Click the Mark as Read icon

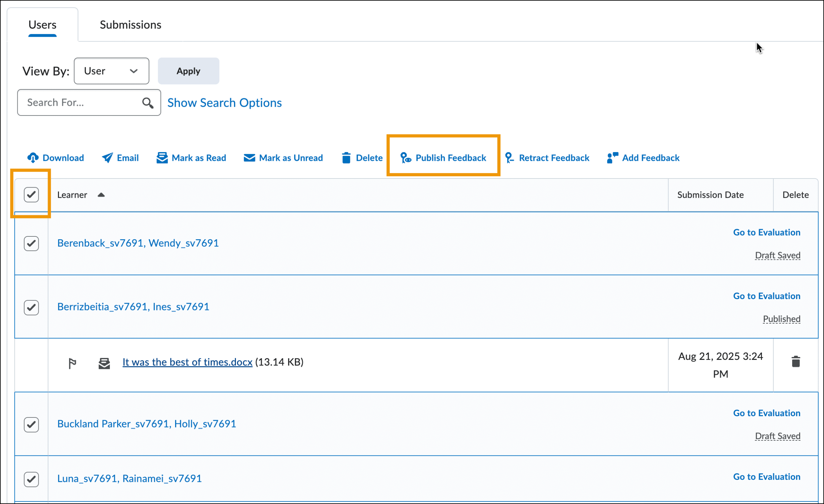point(162,158)
